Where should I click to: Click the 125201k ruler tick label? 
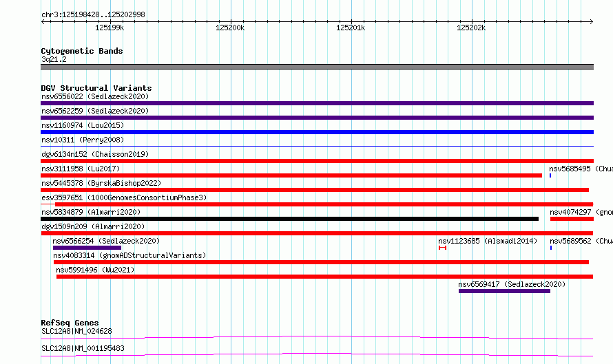351,28
